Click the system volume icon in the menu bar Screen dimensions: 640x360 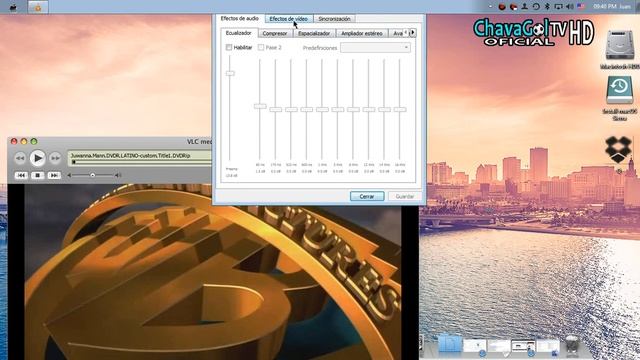[x=570, y=7]
